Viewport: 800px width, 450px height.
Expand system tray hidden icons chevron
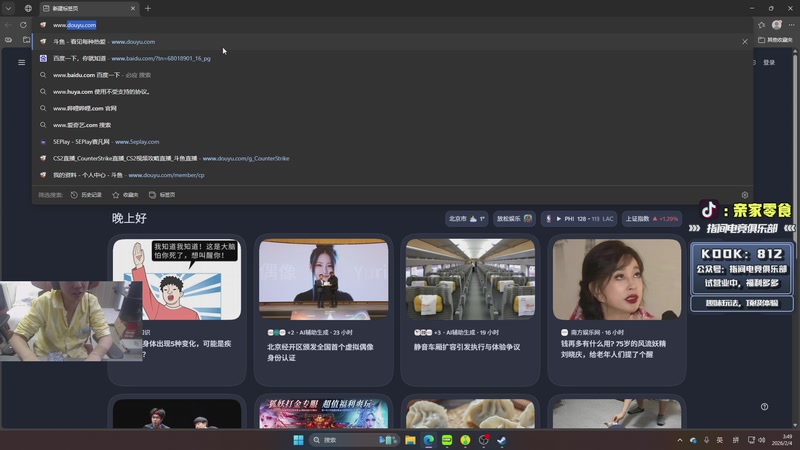tap(680, 440)
